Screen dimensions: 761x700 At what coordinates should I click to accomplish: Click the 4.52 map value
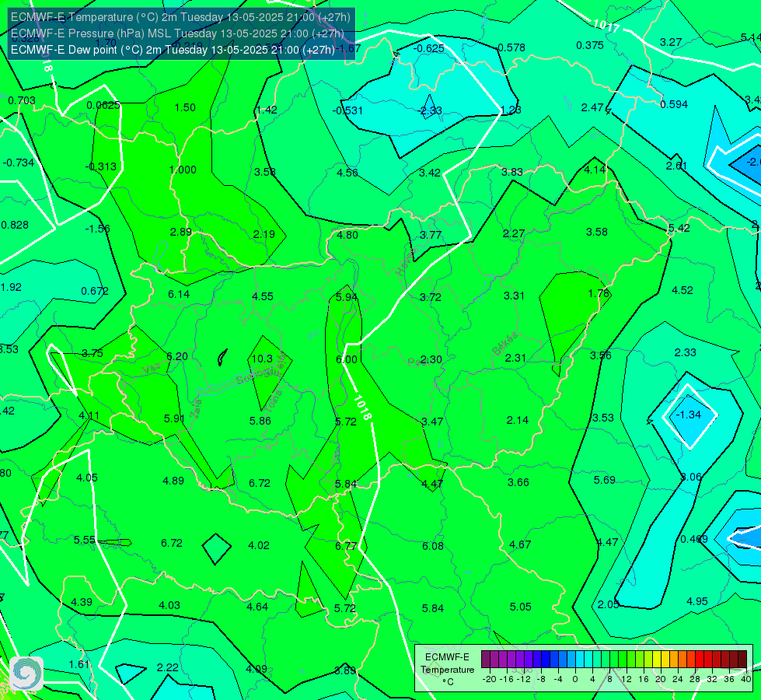point(682,290)
